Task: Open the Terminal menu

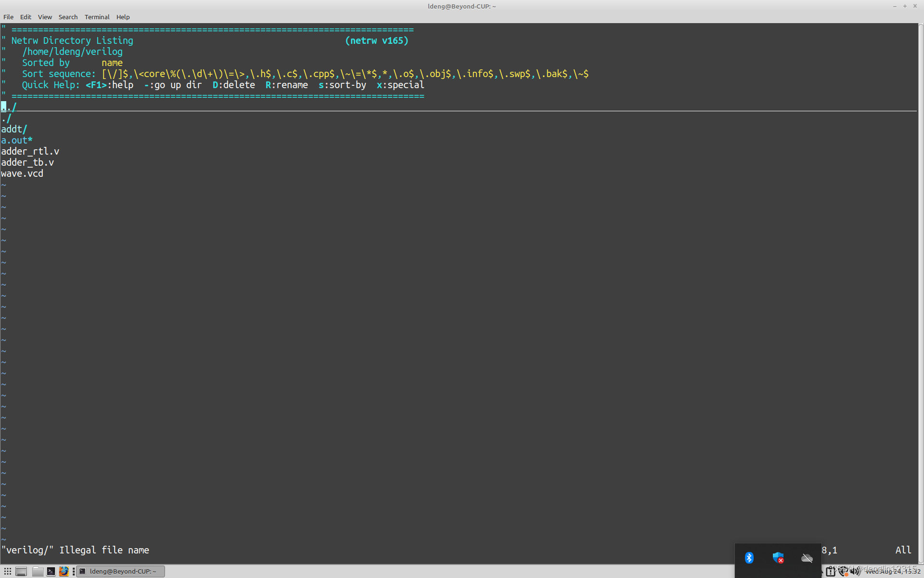Action: pos(97,17)
